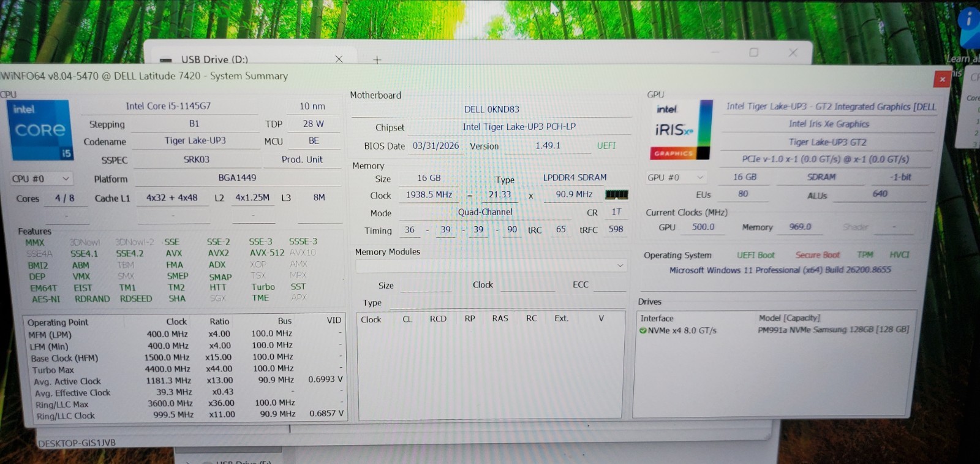The height and width of the screenshot is (464, 980).
Task: Click the SSPEC value SRK03
Action: (x=197, y=159)
